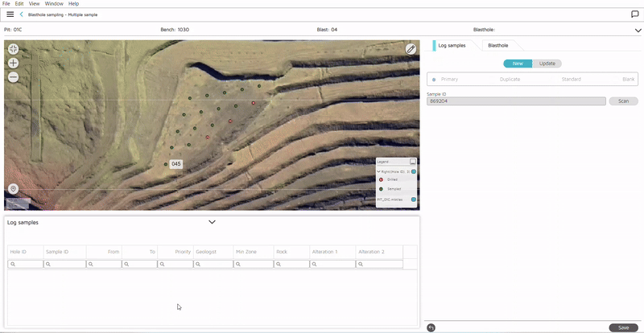Viewport: 644px width, 333px height.
Task: Collapse the Log samples table panel
Action: pos(212,221)
